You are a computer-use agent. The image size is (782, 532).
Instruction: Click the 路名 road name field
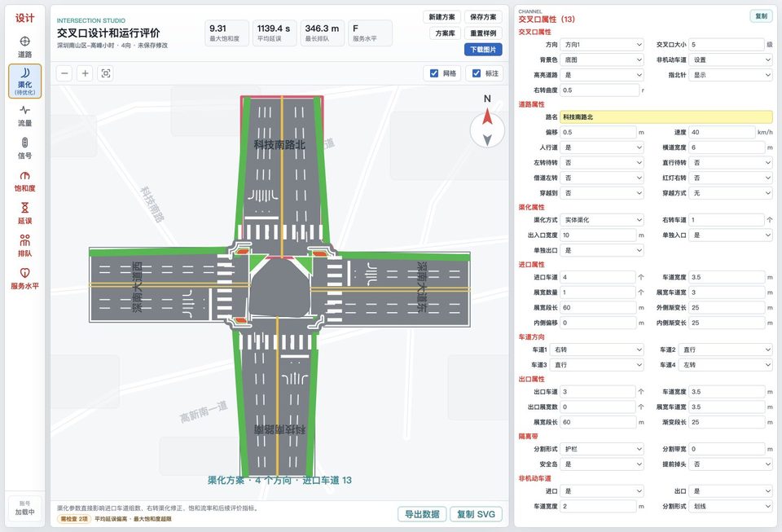[x=666, y=117]
